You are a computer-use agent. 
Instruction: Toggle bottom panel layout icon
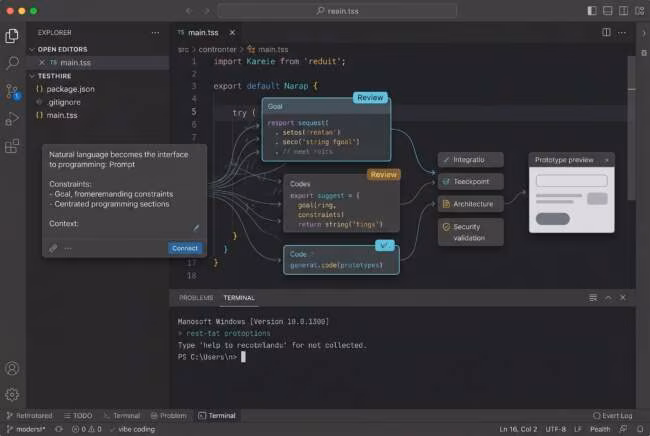607,11
